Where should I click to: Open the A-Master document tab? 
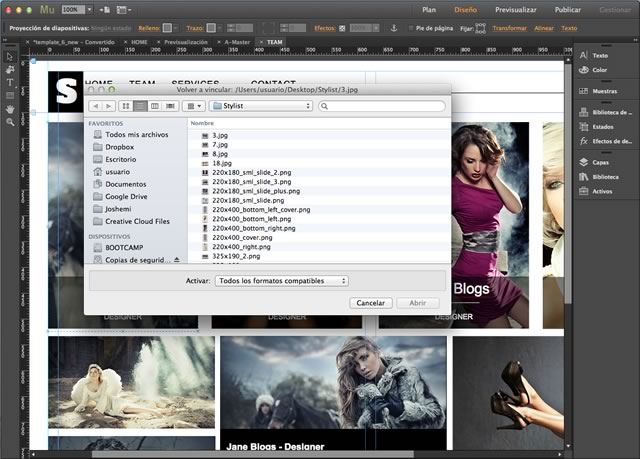coord(237,42)
